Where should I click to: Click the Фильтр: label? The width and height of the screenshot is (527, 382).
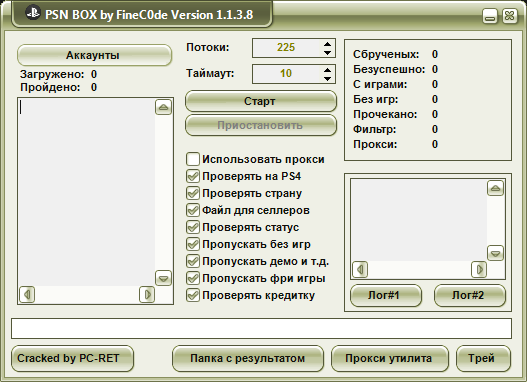click(x=374, y=129)
